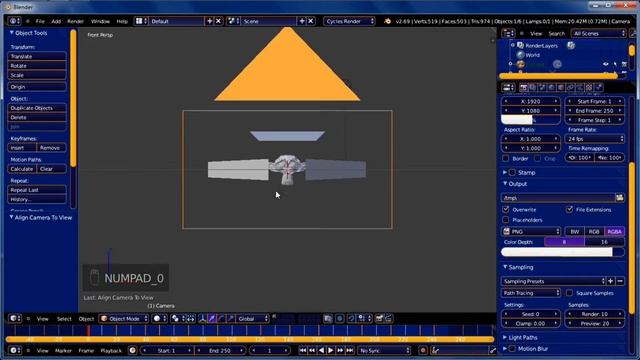Open the Add menu
Screen dimensions: 640x360
(x=56, y=21)
